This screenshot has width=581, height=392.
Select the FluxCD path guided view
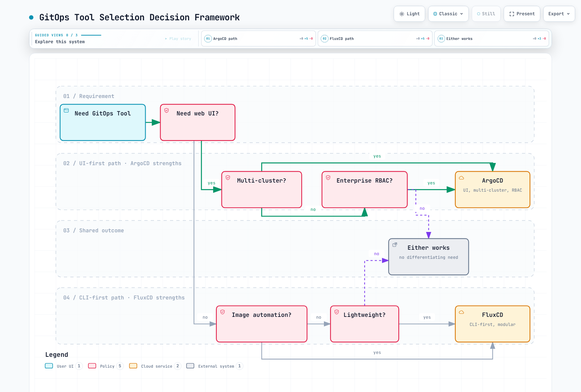tap(375, 38)
